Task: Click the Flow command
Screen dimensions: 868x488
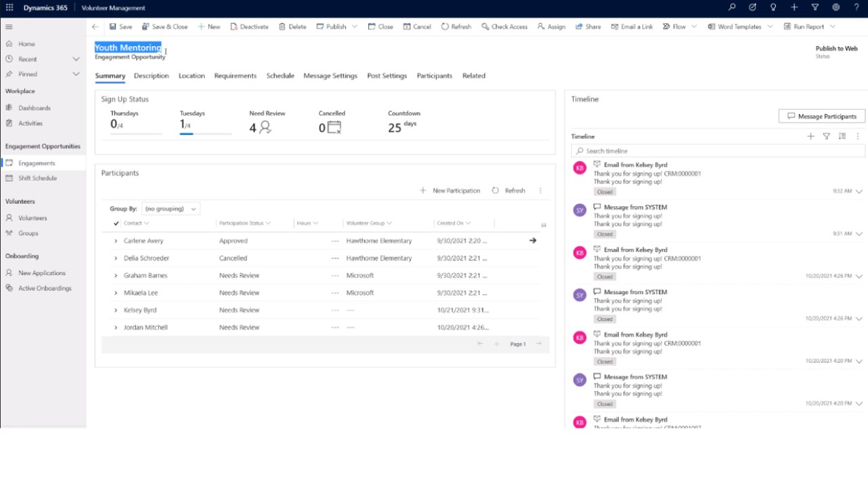Action: [674, 26]
